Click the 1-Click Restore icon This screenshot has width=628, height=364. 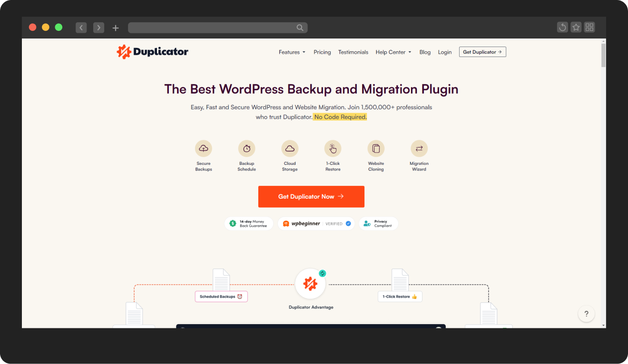[x=333, y=148]
